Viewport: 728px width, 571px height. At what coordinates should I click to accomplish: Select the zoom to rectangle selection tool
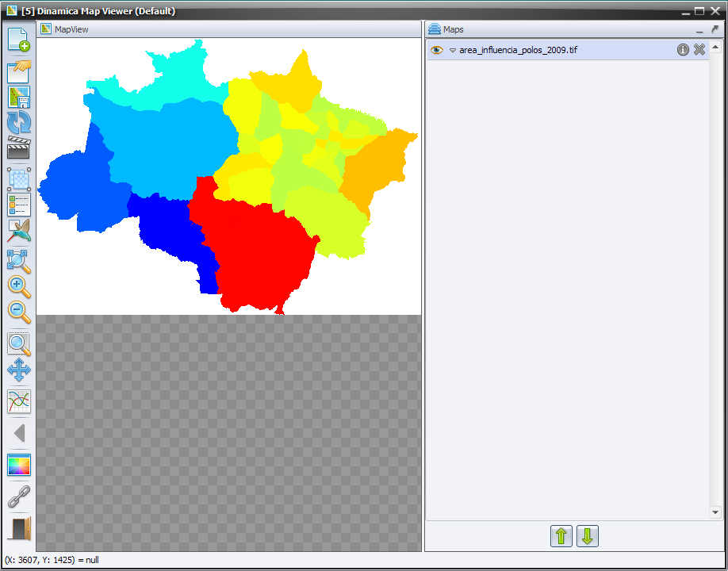coord(19,344)
